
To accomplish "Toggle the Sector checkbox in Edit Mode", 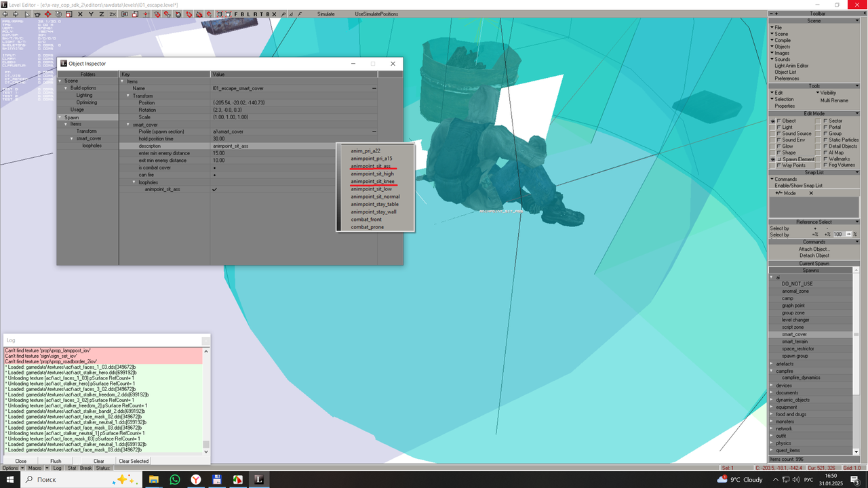I will pos(825,121).
